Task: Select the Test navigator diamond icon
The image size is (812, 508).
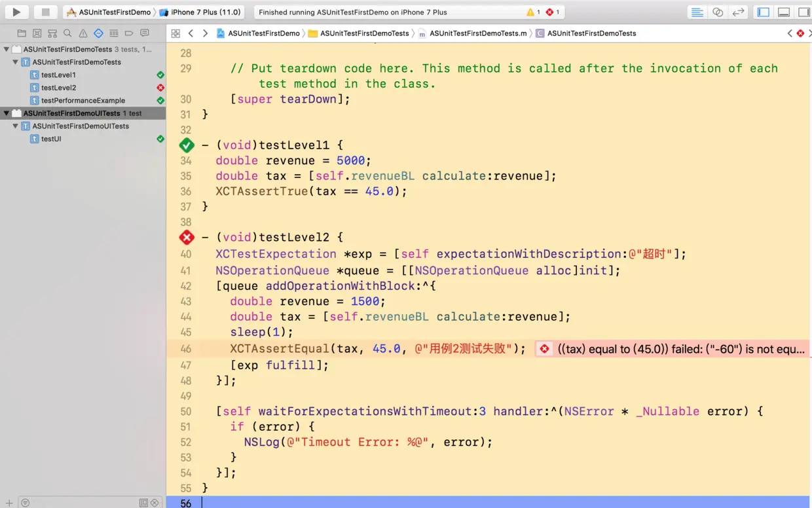Action: 98,33
